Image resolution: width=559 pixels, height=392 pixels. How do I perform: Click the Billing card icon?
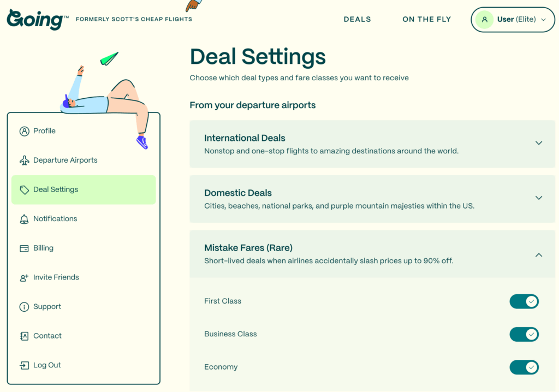click(24, 248)
